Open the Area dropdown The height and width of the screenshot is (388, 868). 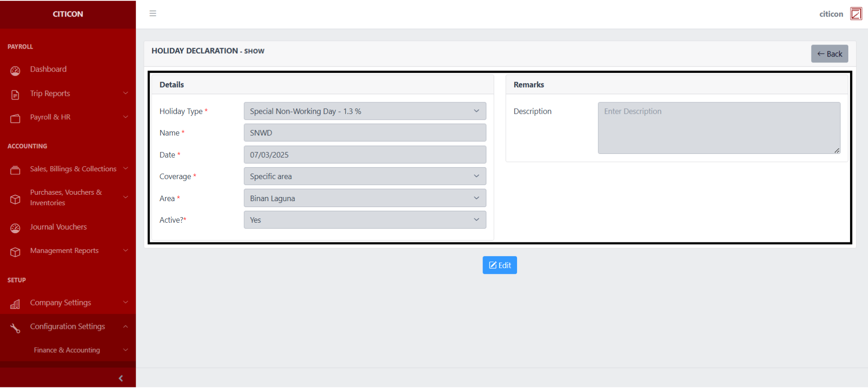tap(364, 198)
